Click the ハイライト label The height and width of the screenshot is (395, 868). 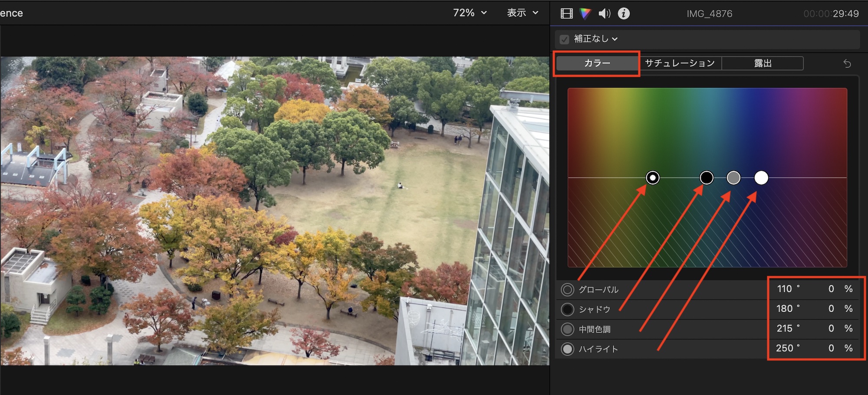point(598,349)
